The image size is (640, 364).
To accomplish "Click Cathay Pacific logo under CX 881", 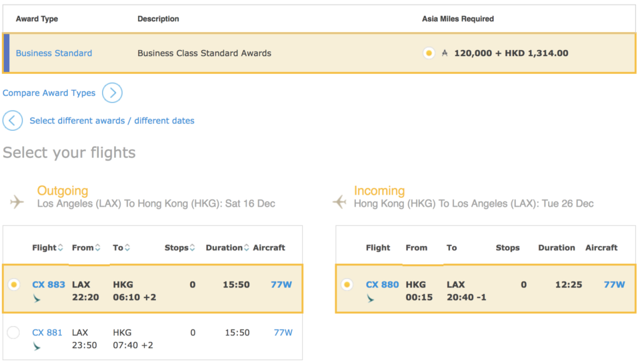I will 37,347.
